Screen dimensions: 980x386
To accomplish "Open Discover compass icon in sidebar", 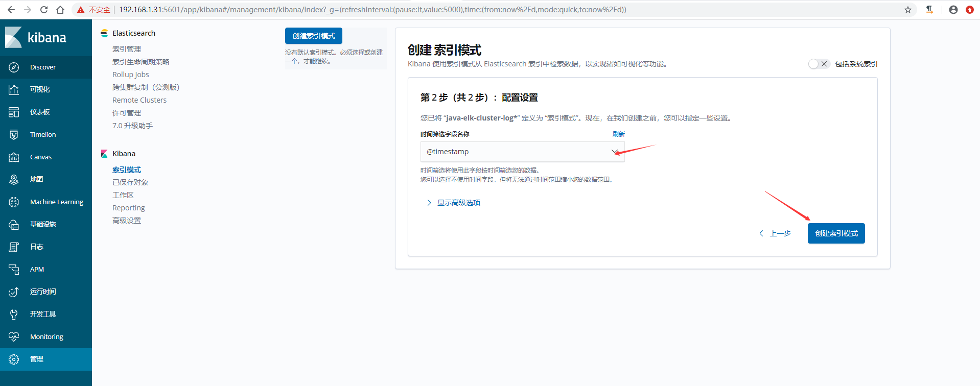I will 14,67.
